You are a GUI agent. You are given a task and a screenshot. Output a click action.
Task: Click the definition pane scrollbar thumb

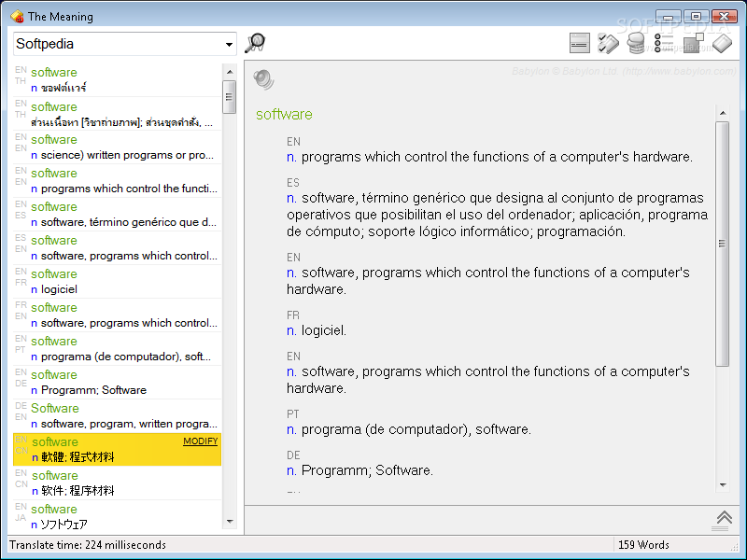coord(722,244)
